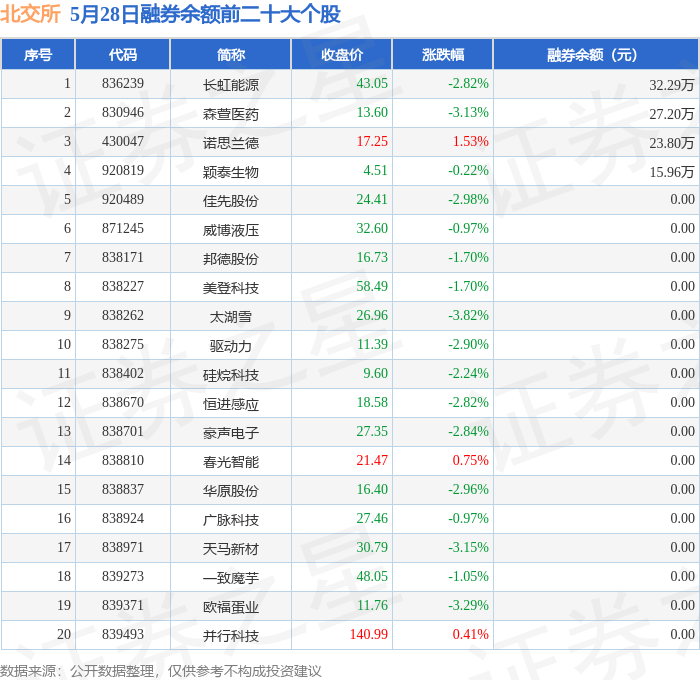Screen dimensions: 700x680
Task: Select stock name 豪声电子
Action: coord(231,433)
